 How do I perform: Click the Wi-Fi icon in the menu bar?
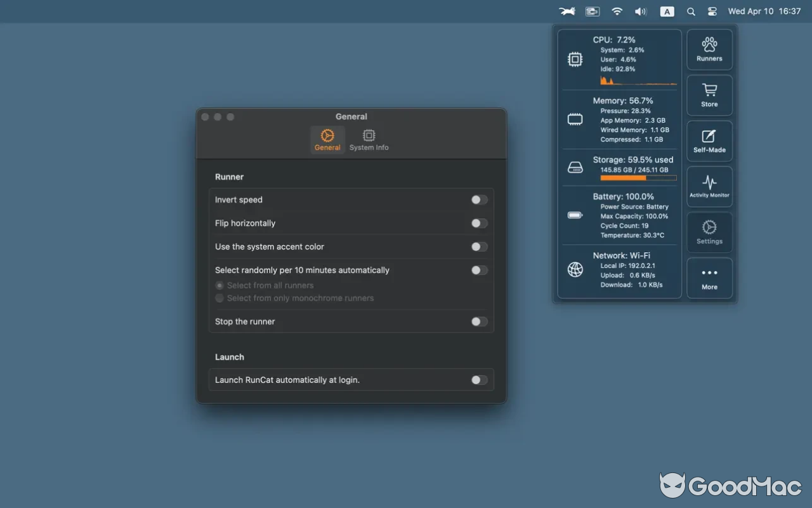(616, 11)
